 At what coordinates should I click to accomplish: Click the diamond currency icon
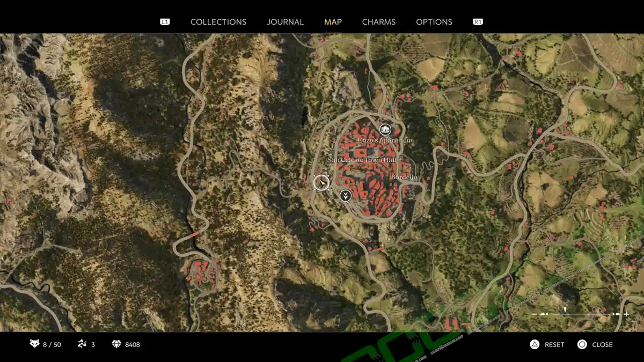click(x=116, y=344)
